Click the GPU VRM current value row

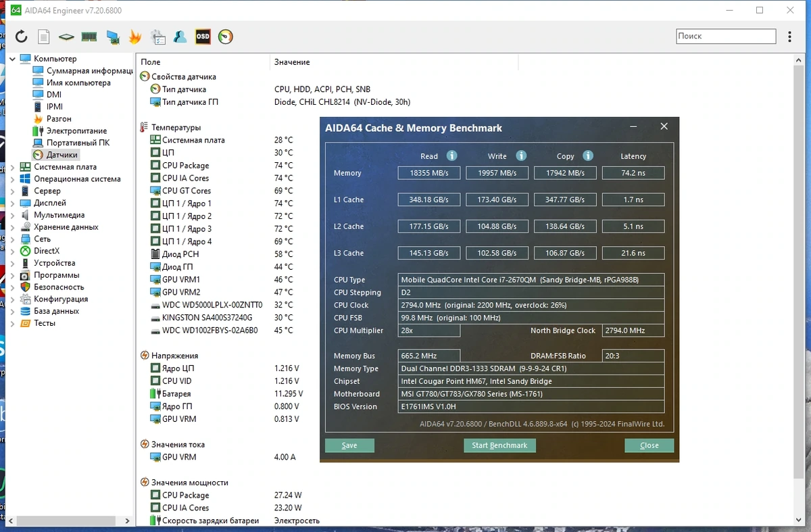(223, 457)
